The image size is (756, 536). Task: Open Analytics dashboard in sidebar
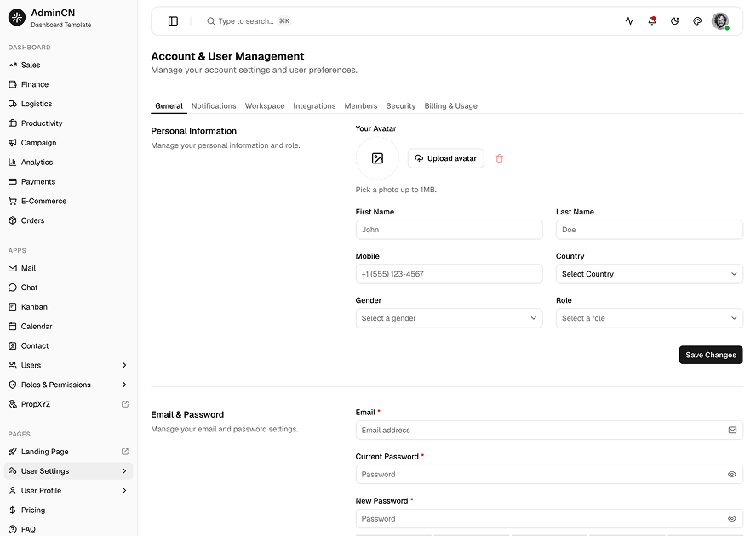pyautogui.click(x=68, y=162)
